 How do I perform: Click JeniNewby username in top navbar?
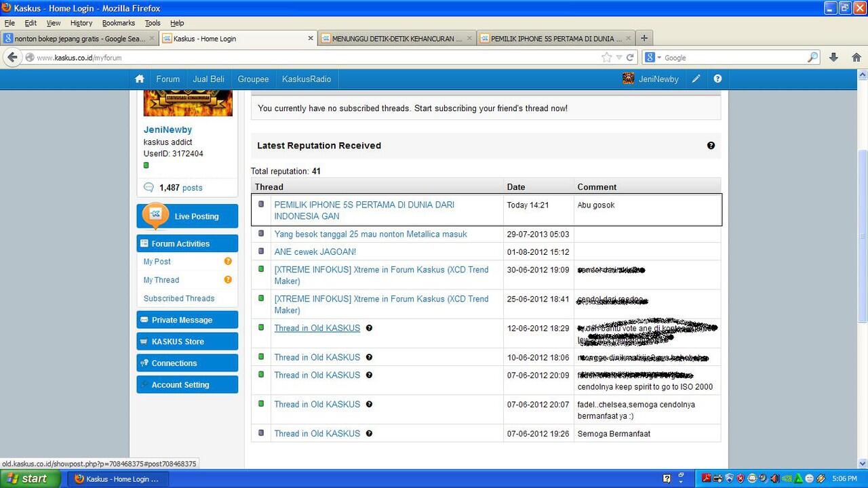[658, 79]
